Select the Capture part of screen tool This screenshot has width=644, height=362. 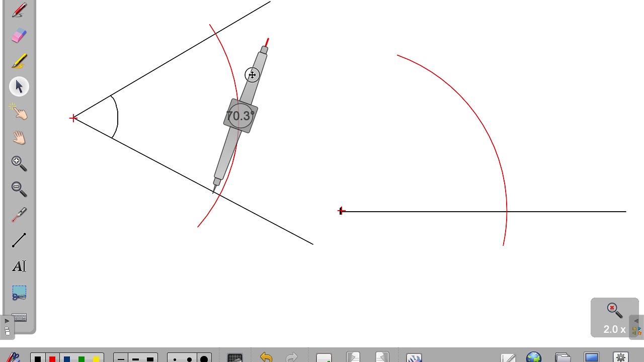(19, 293)
